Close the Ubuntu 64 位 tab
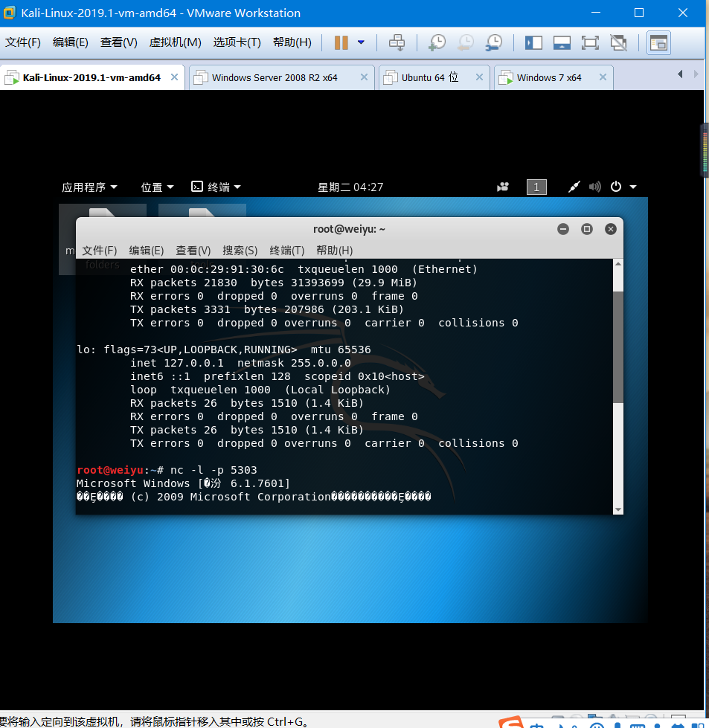The image size is (709, 728). 479,77
